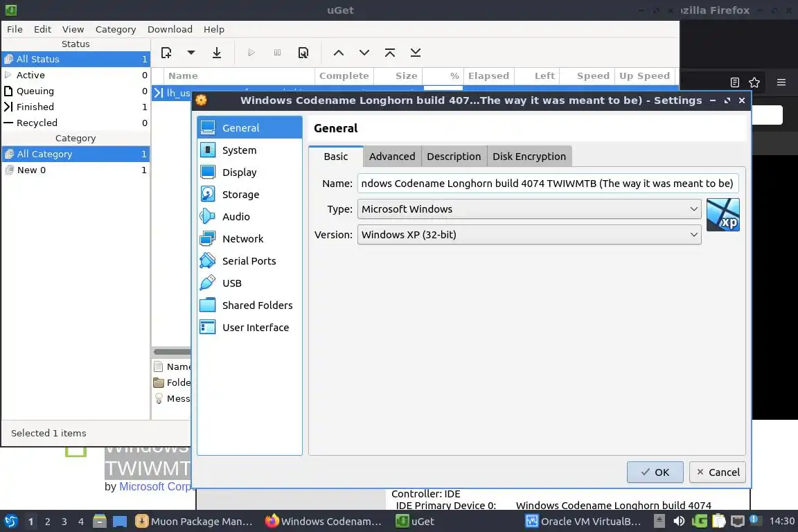Viewport: 798px width, 532px height.
Task: Select New 0 category in uGet
Action: coord(76,170)
